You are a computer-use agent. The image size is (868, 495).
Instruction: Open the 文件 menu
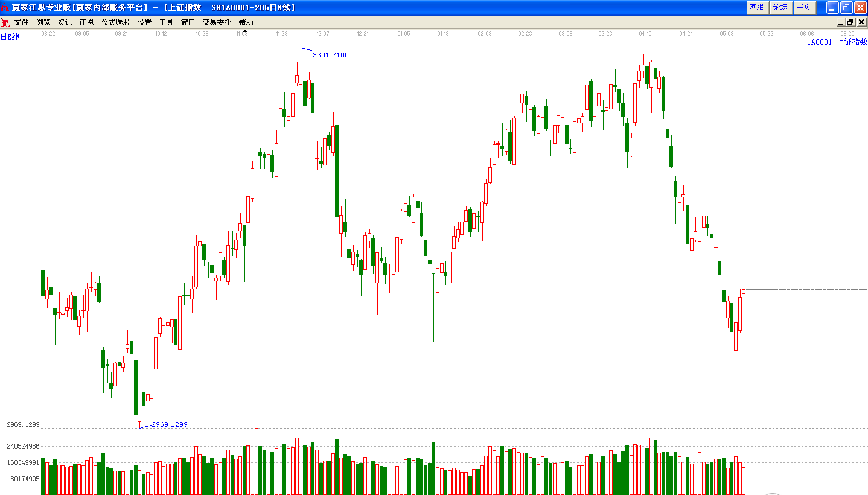point(22,22)
